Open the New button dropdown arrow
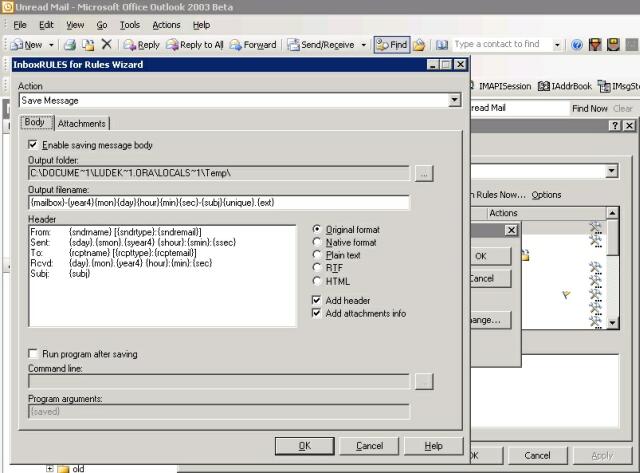This screenshot has height=473, width=640. pos(50,45)
